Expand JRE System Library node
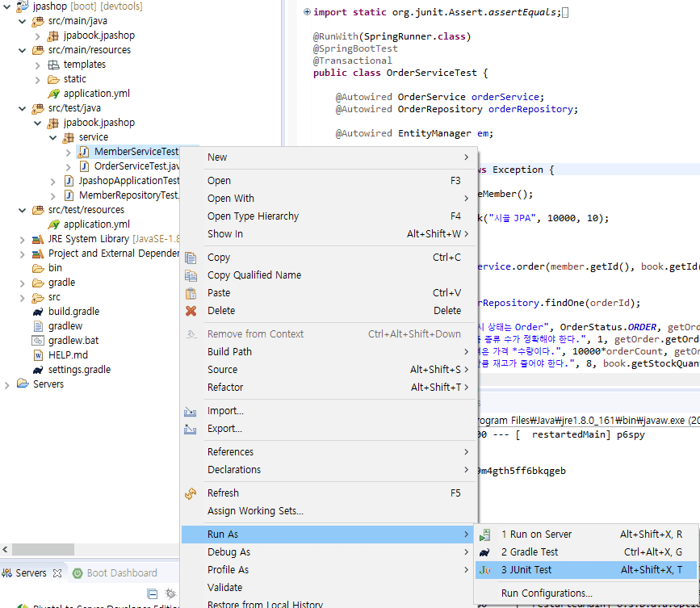Viewport: 700px width, 608px height. point(23,240)
